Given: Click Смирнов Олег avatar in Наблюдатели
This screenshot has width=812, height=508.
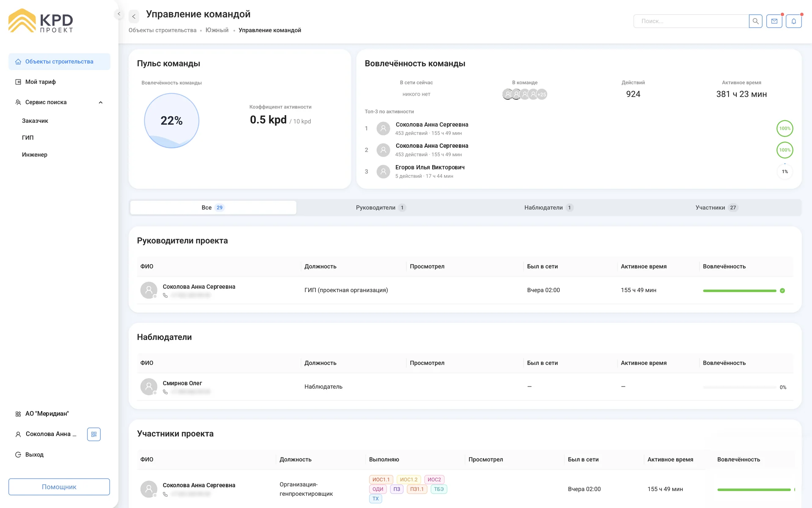Looking at the screenshot, I should [x=149, y=387].
